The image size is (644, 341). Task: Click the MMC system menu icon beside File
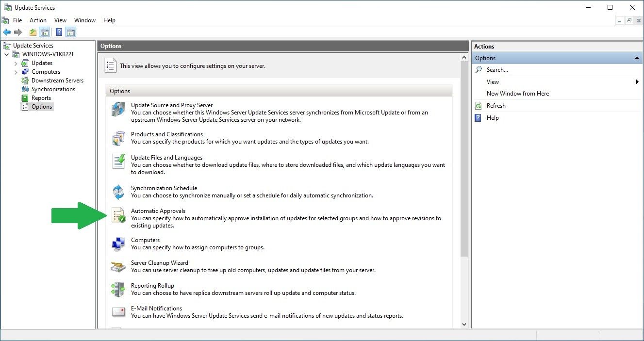coord(5,20)
